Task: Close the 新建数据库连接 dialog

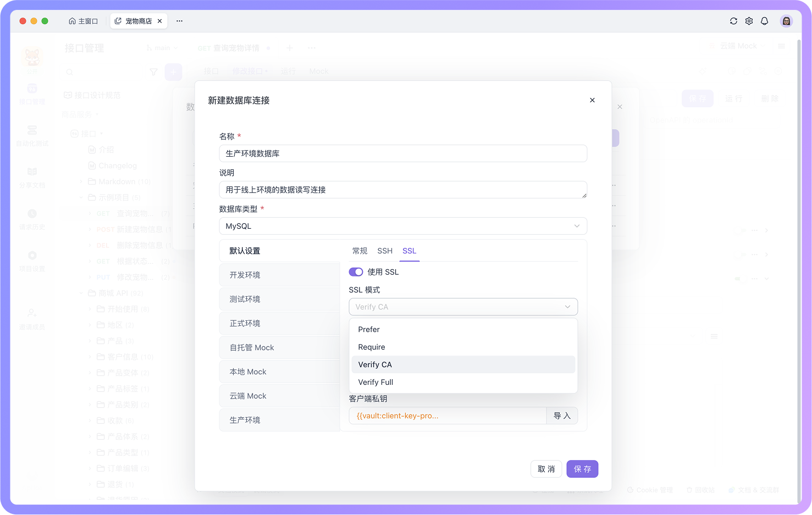Action: pos(592,100)
